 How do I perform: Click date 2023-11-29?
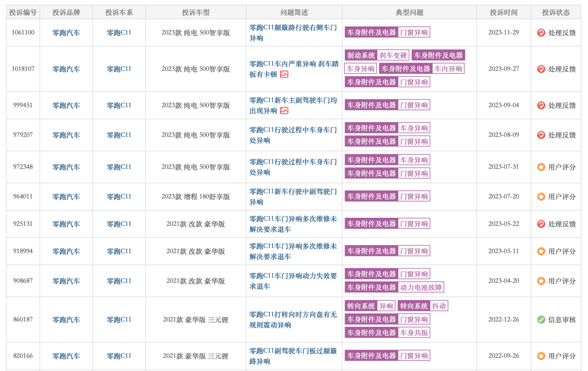tap(504, 33)
